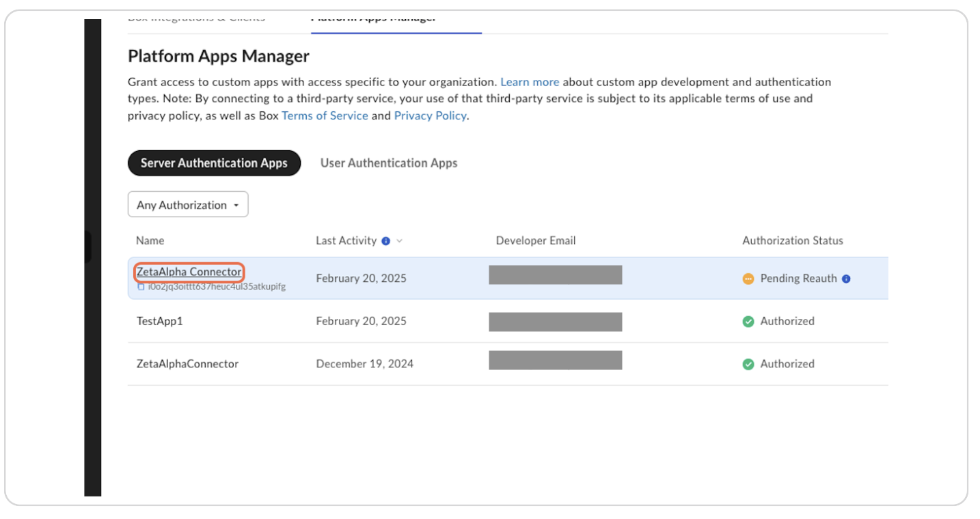980x519 pixels.
Task: Switch to User Authentication Apps tab
Action: coord(389,163)
